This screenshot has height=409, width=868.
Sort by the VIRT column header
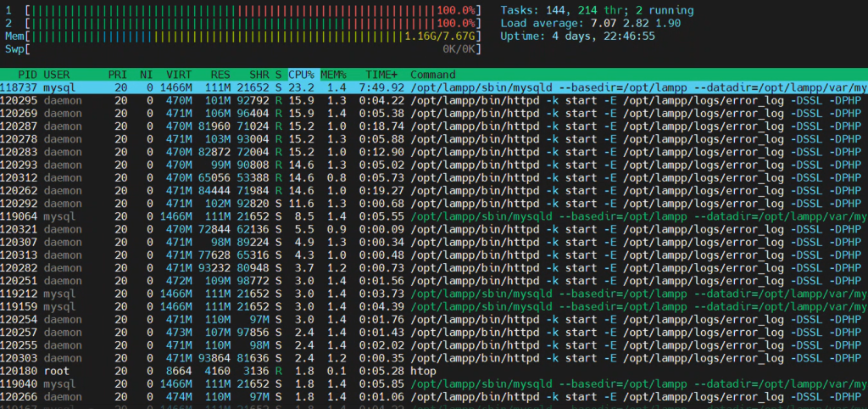pyautogui.click(x=179, y=75)
